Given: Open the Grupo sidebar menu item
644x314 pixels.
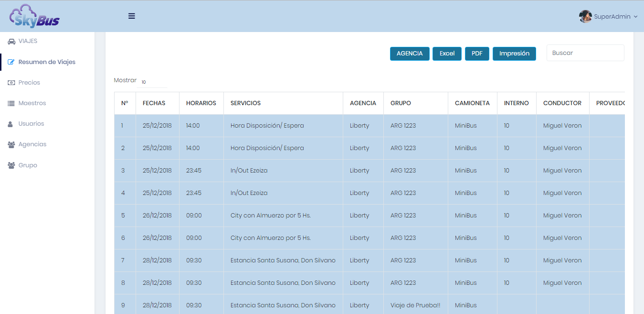Looking at the screenshot, I should (28, 165).
